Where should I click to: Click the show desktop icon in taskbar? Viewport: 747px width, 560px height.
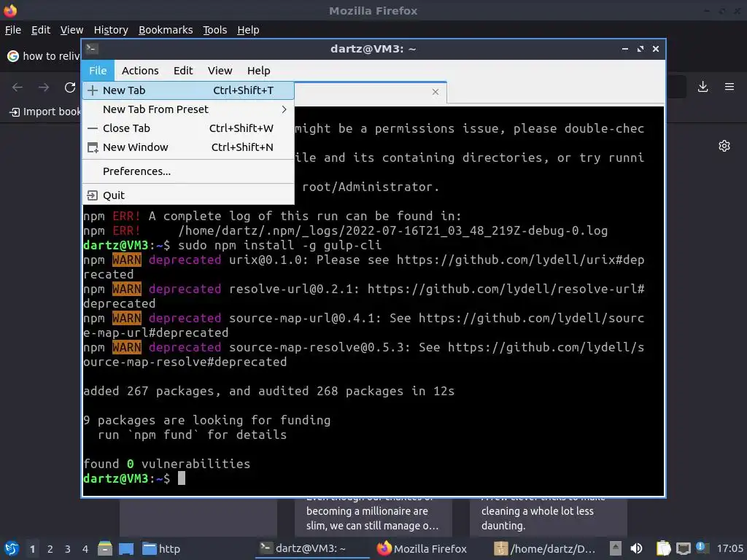126,548
